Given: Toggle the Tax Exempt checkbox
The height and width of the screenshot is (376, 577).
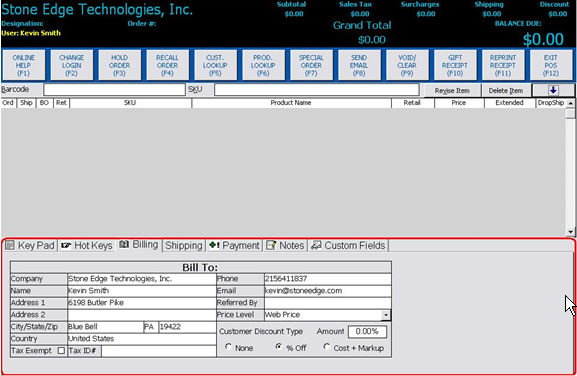Looking at the screenshot, I should (61, 351).
